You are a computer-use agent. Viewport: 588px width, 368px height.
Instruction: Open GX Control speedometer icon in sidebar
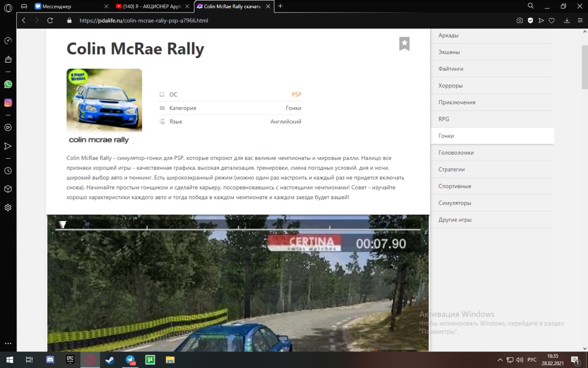click(x=8, y=40)
